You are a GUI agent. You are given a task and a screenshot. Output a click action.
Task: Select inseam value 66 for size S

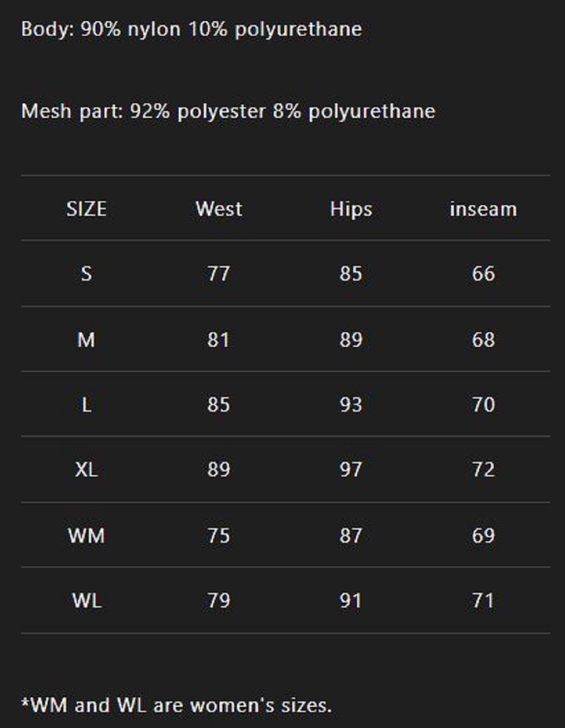pyautogui.click(x=483, y=274)
